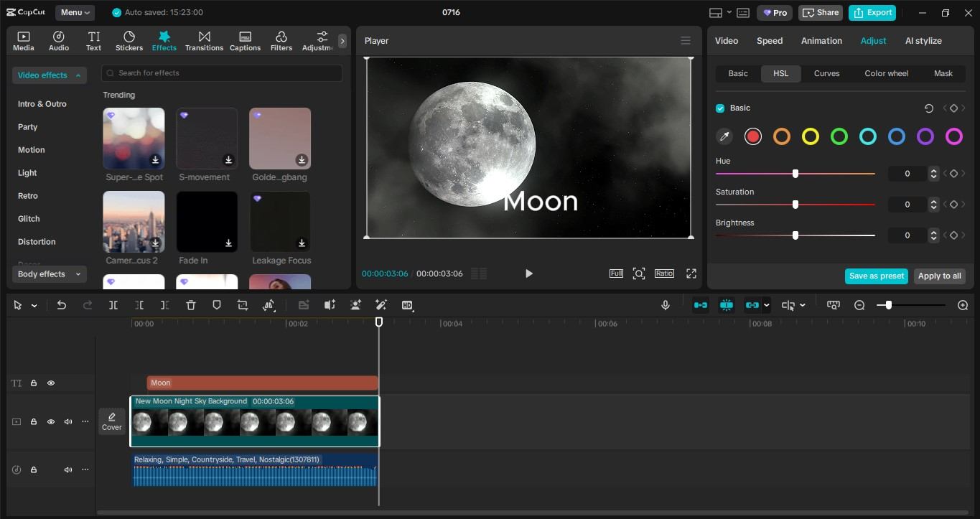The width and height of the screenshot is (980, 519).
Task: Collapse the Video effects category
Action: [x=49, y=75]
